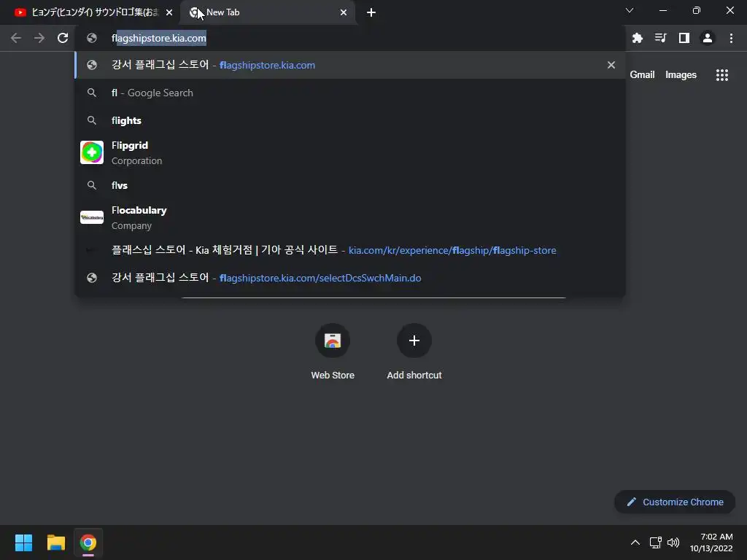Image resolution: width=747 pixels, height=560 pixels.
Task: Open File Explorer from the taskbar
Action: 55,542
